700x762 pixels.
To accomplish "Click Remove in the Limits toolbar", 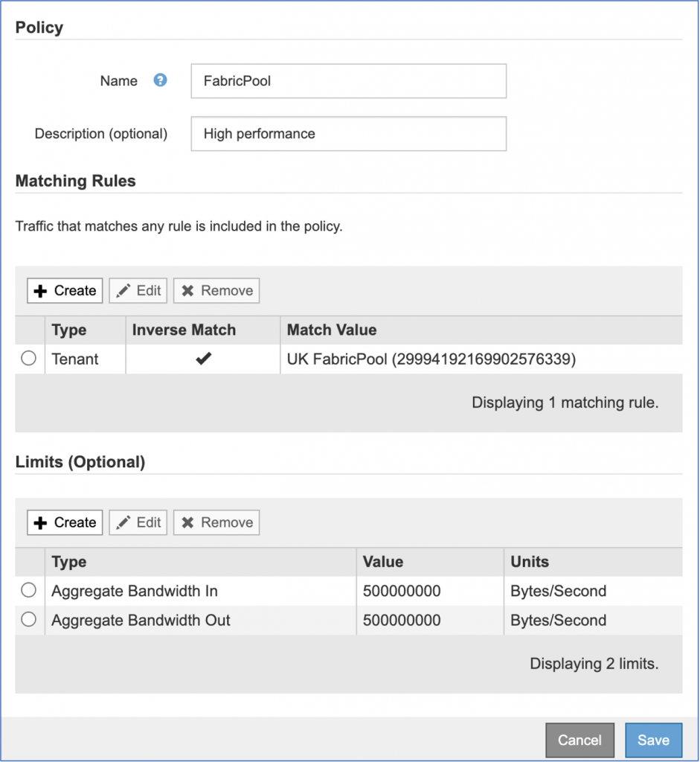I will click(x=216, y=522).
